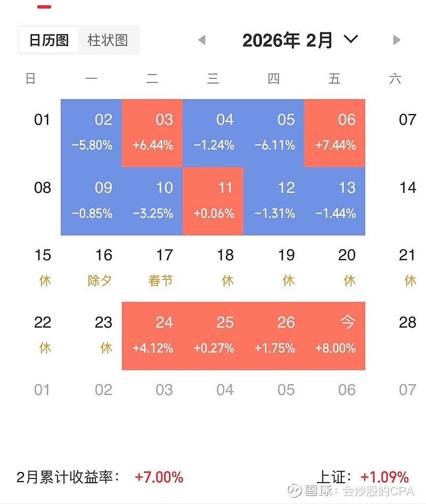Expand the 2026年 2月 month dropdown
Screen dimensions: 426x504
click(351, 39)
